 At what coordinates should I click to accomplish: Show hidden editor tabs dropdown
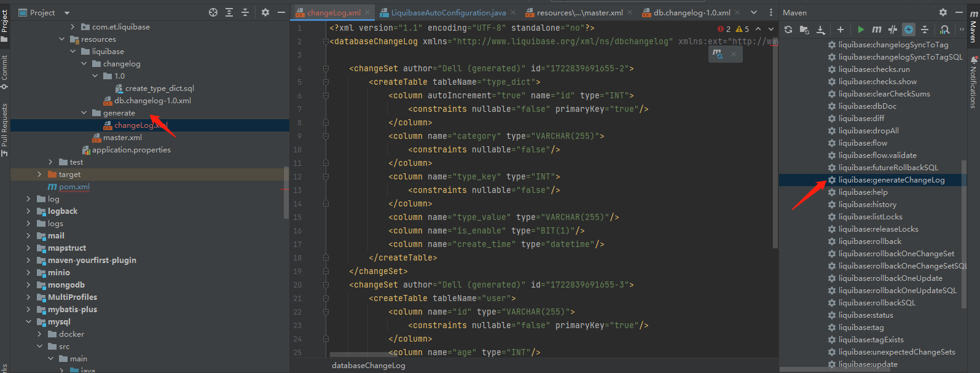754,12
